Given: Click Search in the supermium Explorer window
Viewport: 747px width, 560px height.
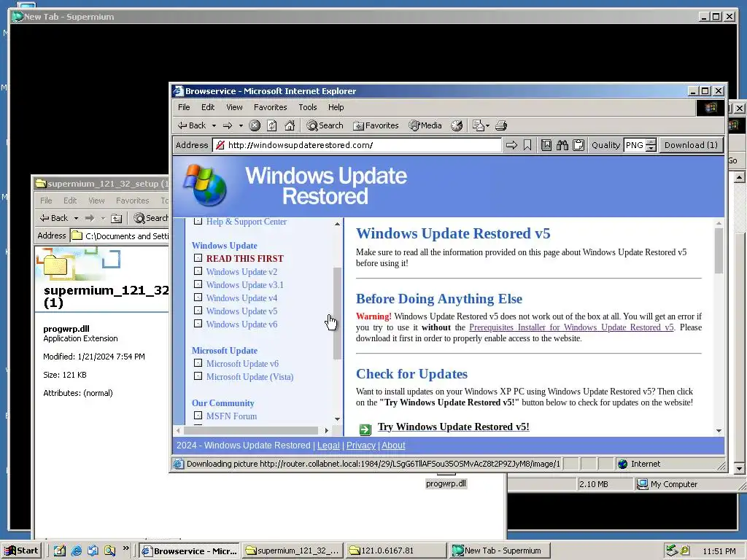Looking at the screenshot, I should pos(150,218).
